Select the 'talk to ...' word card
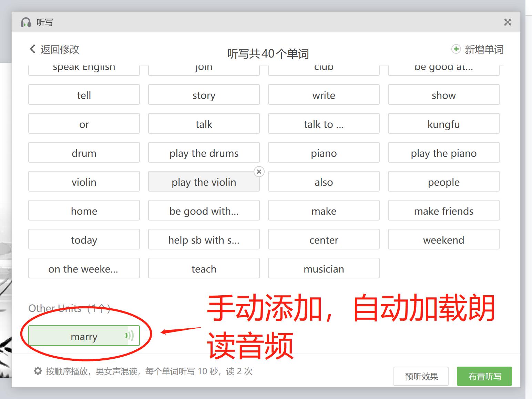532x399 pixels. tap(324, 123)
